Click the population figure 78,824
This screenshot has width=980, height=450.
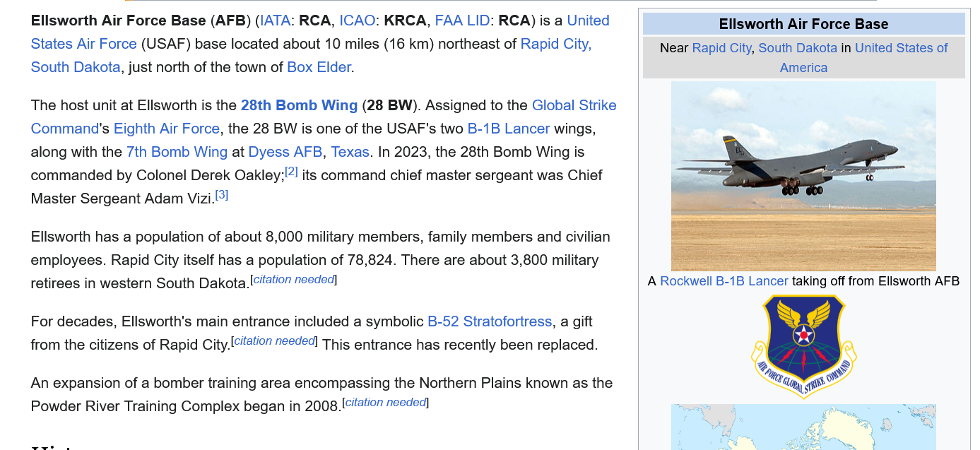(370, 260)
